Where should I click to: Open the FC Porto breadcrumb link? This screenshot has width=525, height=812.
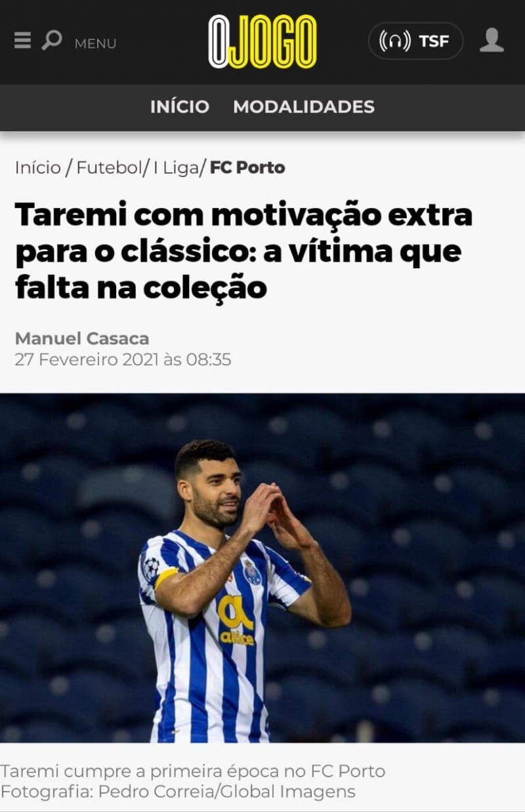coord(247,167)
